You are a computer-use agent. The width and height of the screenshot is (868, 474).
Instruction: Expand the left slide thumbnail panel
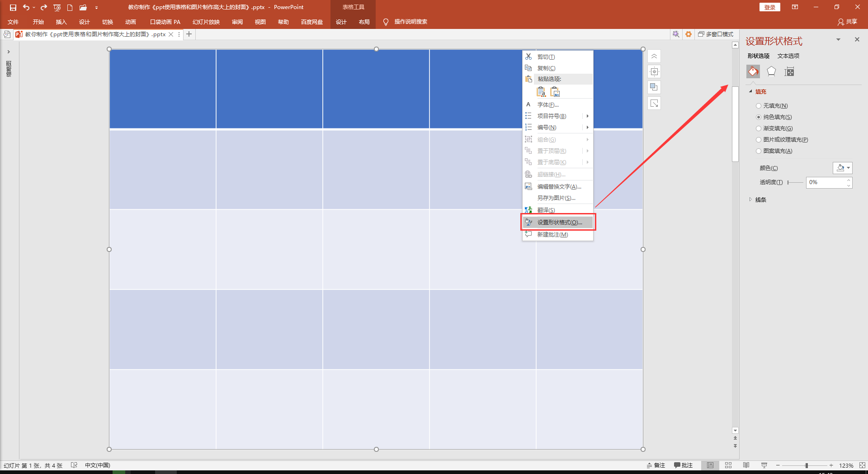[9, 52]
